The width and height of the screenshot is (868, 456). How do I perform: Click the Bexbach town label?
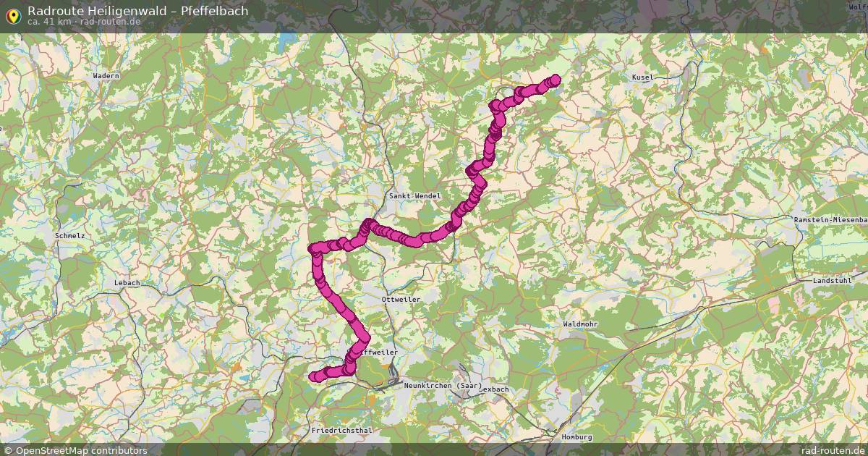[x=494, y=389]
